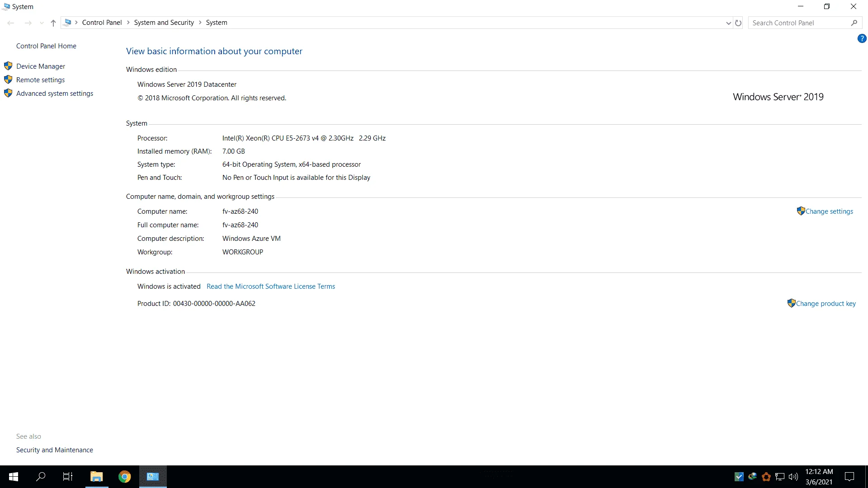
Task: Select System and Security breadcrumb
Action: [164, 23]
